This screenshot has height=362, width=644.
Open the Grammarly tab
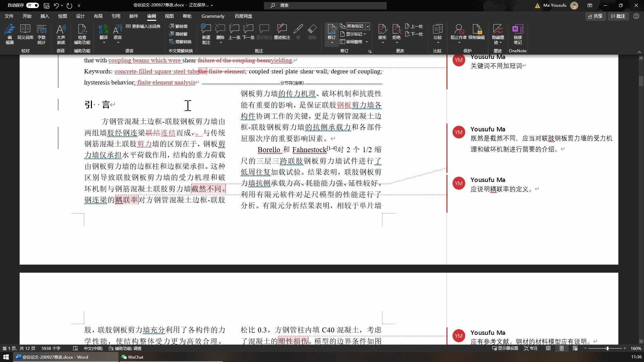pos(213,16)
